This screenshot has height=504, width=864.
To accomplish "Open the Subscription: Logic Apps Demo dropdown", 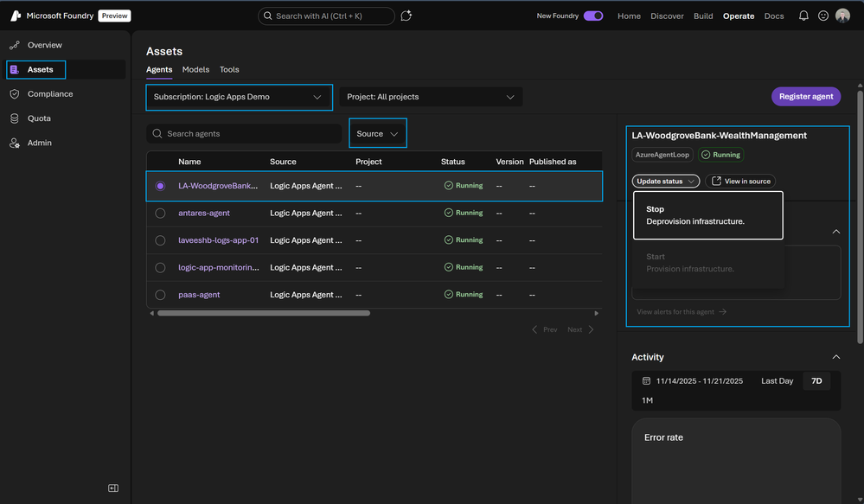I will tap(239, 98).
